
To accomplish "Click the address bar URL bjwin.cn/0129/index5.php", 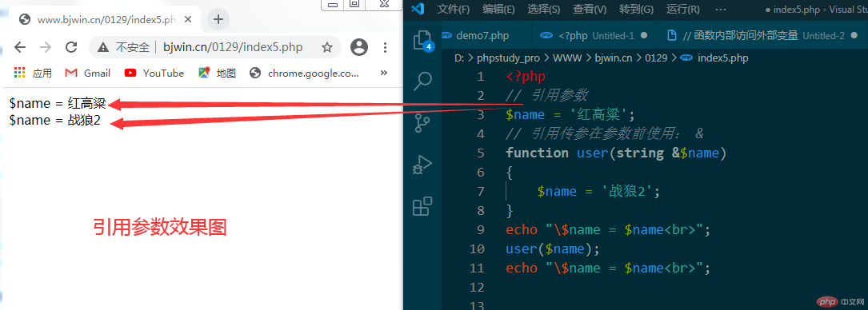I will (x=233, y=47).
